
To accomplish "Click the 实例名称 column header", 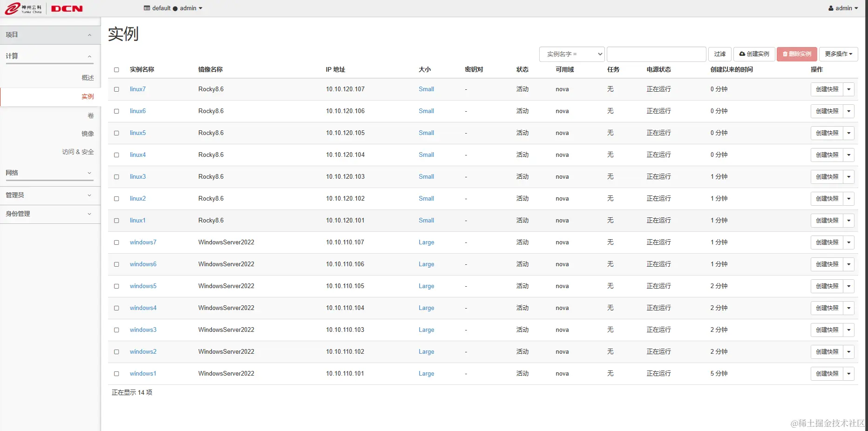I will pos(142,70).
